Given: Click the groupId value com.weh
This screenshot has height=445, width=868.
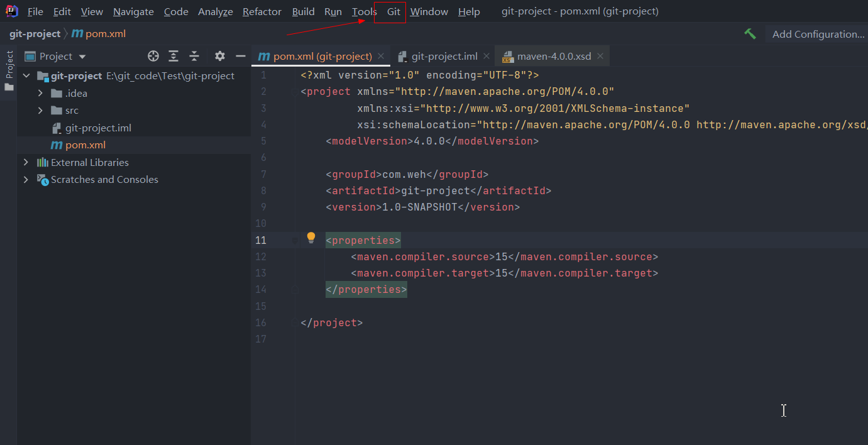Looking at the screenshot, I should (404, 174).
